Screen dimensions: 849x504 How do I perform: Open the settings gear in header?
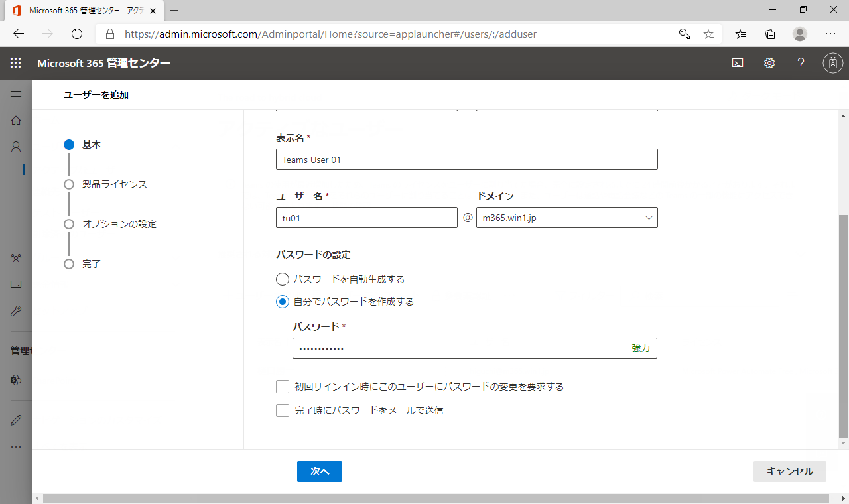tap(769, 63)
